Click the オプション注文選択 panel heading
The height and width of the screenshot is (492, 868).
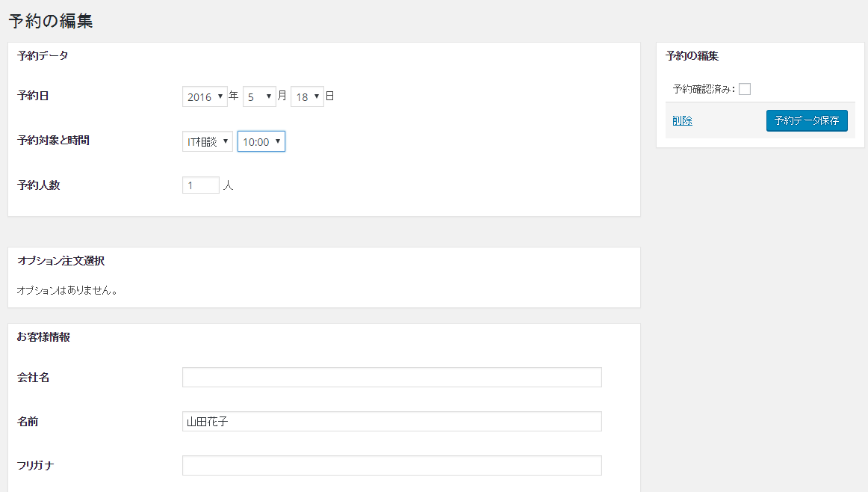pyautogui.click(x=61, y=260)
